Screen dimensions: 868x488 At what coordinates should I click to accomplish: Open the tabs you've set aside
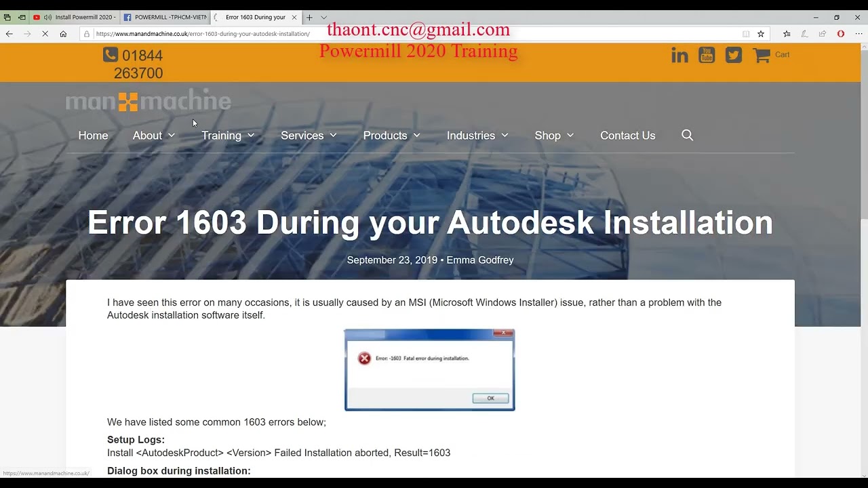coord(7,17)
